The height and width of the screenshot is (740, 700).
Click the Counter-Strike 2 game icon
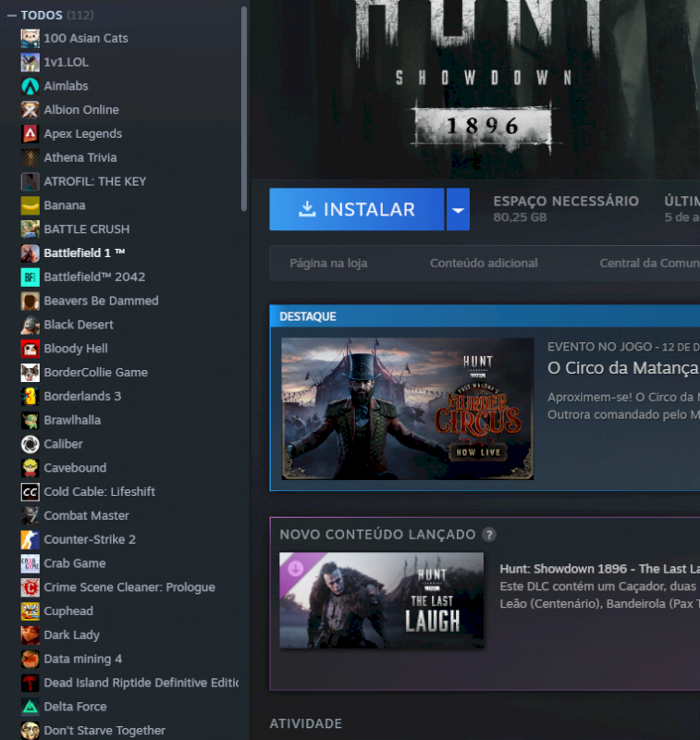(x=30, y=539)
